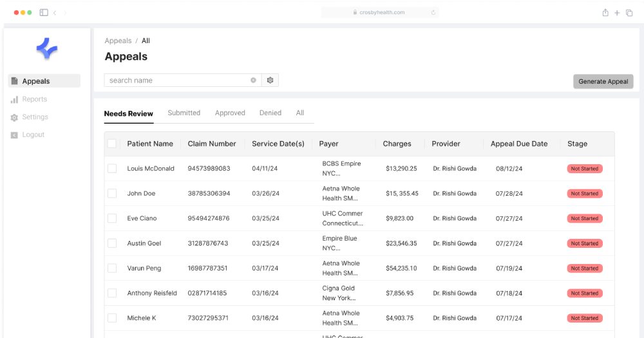This screenshot has width=644, height=338.
Task: Switch to the Approved tab
Action: pyautogui.click(x=230, y=113)
